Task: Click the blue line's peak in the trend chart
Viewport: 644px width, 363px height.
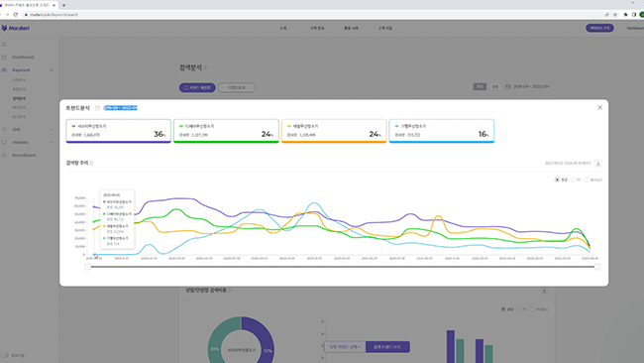Action: [314, 203]
